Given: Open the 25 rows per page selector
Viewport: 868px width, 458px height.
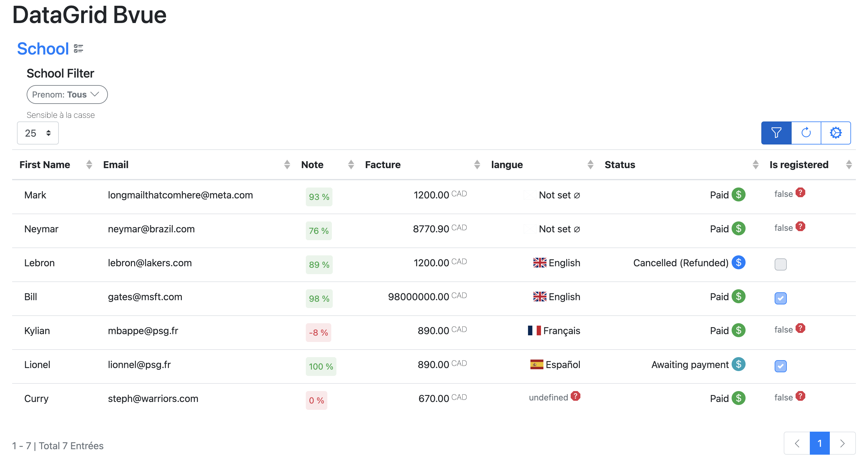Looking at the screenshot, I should (x=38, y=133).
